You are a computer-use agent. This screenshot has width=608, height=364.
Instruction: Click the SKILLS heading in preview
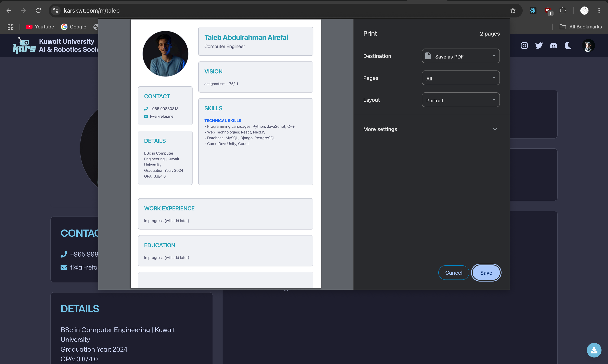click(x=213, y=108)
